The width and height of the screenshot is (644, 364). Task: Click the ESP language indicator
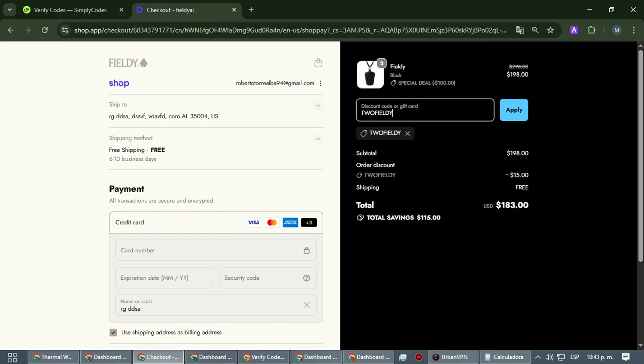pos(575,358)
